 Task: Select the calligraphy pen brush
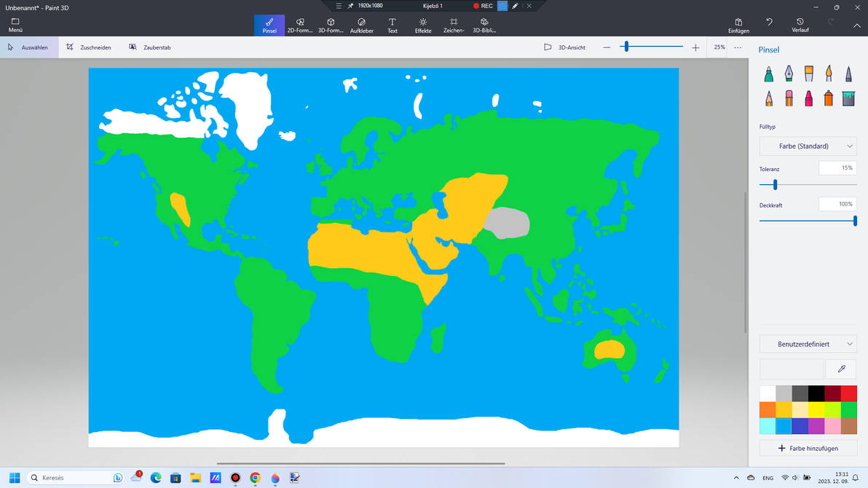(789, 73)
